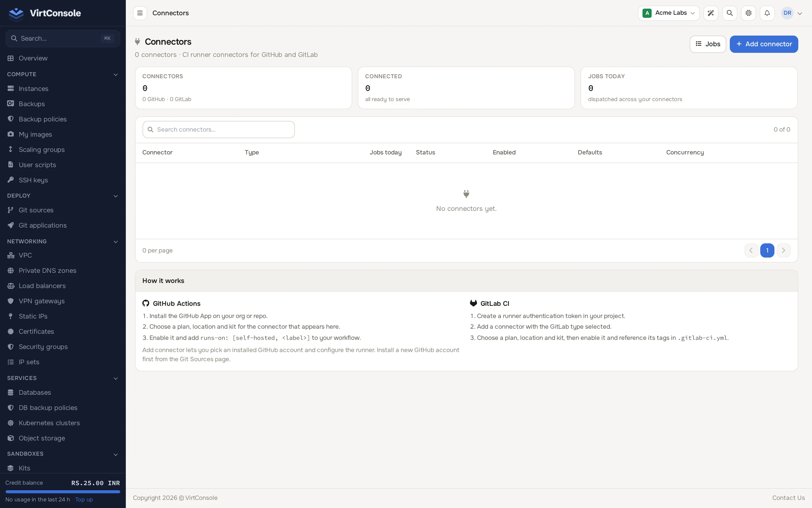Screen dimensions: 812x508
Task: Open the top bar search magnifier
Action: coord(730,13)
